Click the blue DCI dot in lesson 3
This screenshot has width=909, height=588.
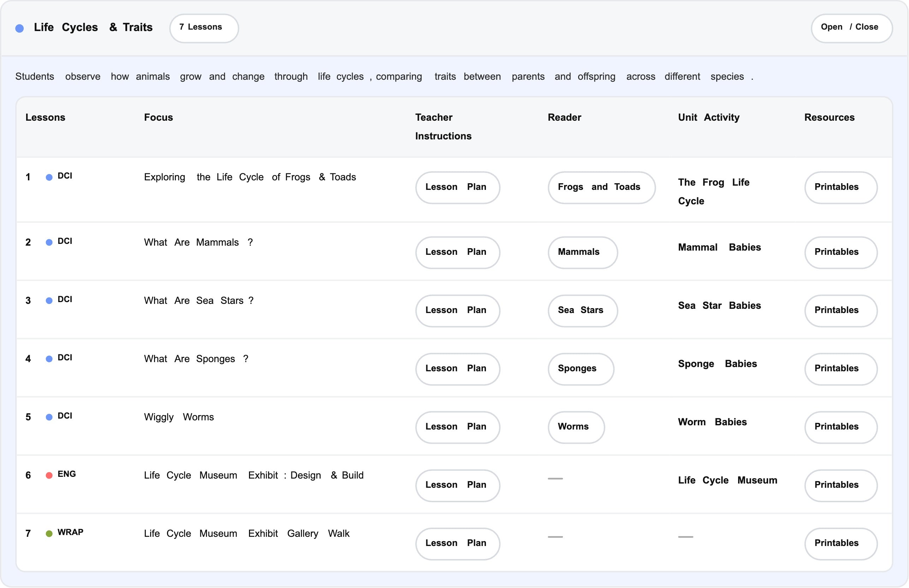click(x=49, y=301)
